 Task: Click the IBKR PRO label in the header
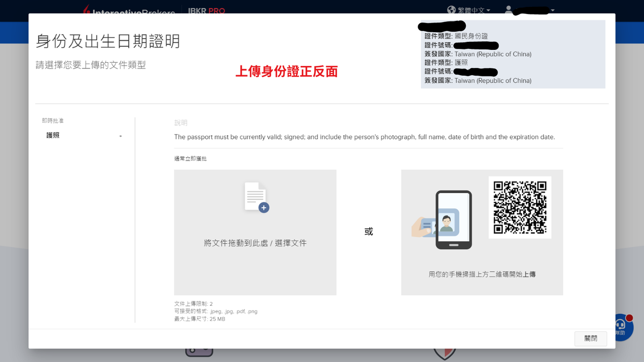coord(207,11)
